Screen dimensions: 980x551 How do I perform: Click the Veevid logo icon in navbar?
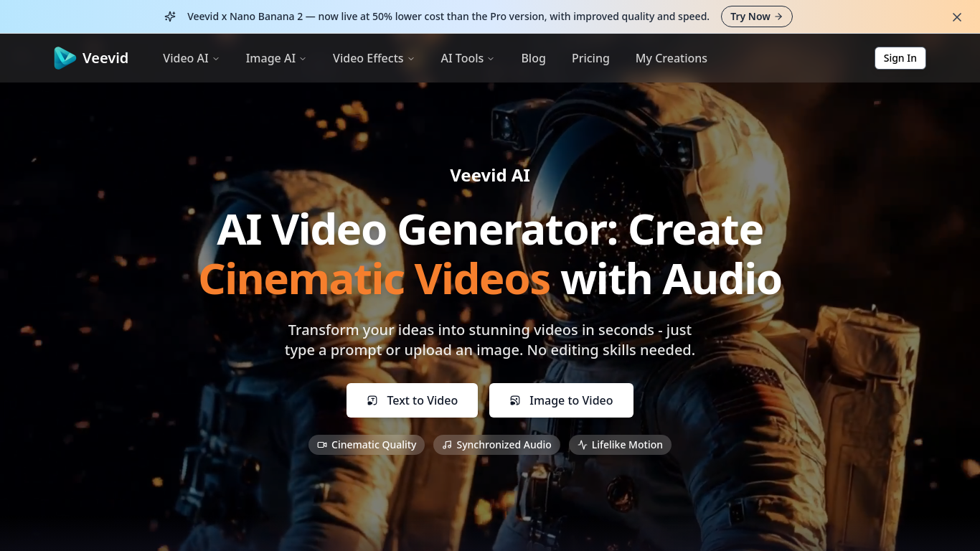point(63,58)
